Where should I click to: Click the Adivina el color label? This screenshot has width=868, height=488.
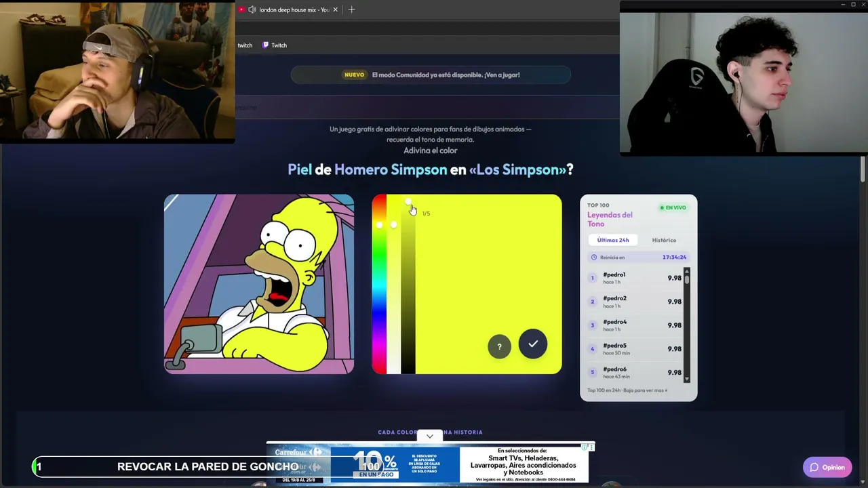click(x=431, y=150)
